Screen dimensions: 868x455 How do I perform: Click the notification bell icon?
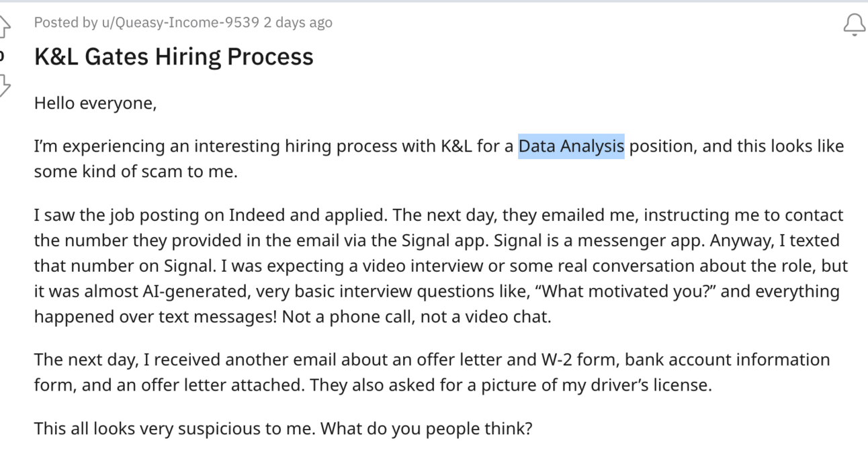[855, 24]
